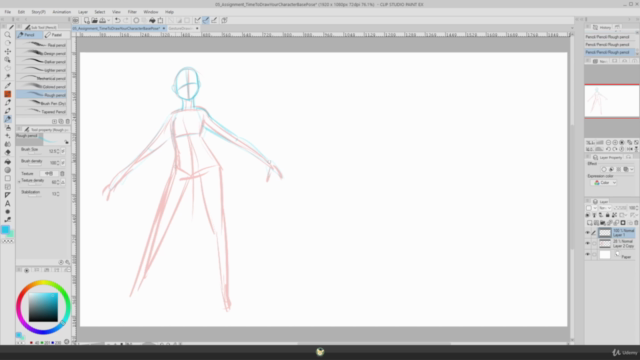Click the cyan main color swatch
The image size is (640, 360).
coord(5,230)
